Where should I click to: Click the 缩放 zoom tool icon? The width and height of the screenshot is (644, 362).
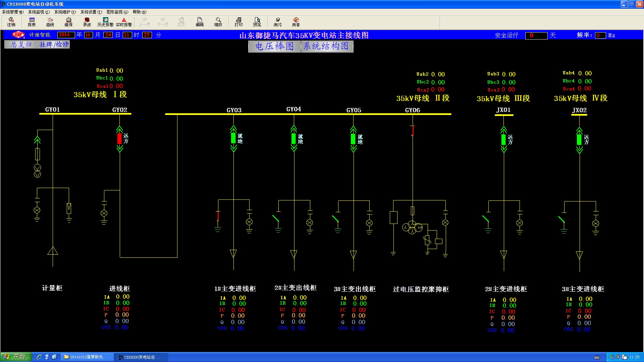tap(218, 22)
